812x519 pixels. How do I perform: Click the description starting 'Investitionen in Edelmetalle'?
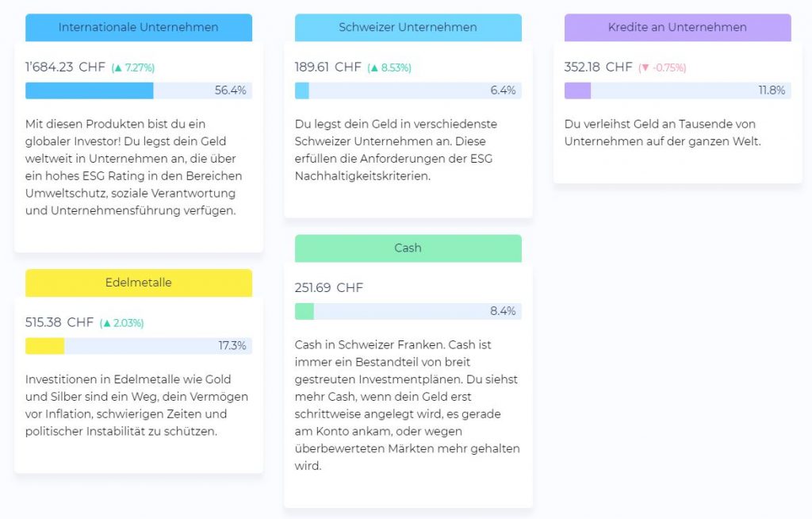pyautogui.click(x=136, y=406)
